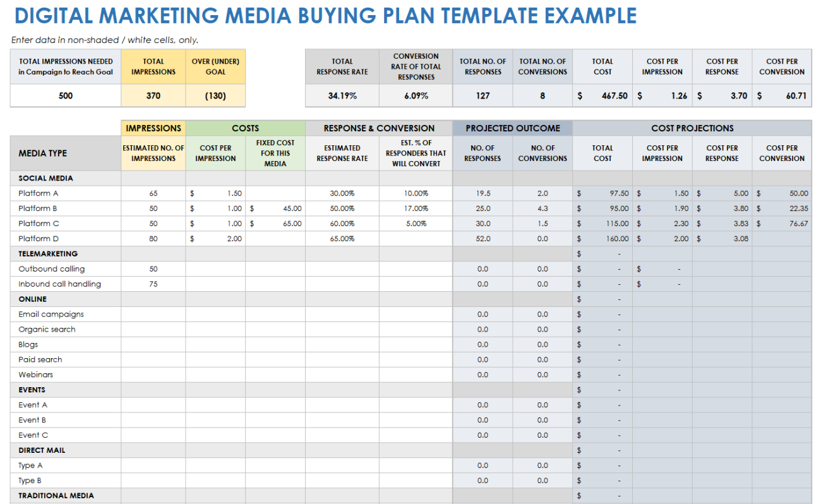
Task: Select the green COSTS section header
Action: pos(245,128)
